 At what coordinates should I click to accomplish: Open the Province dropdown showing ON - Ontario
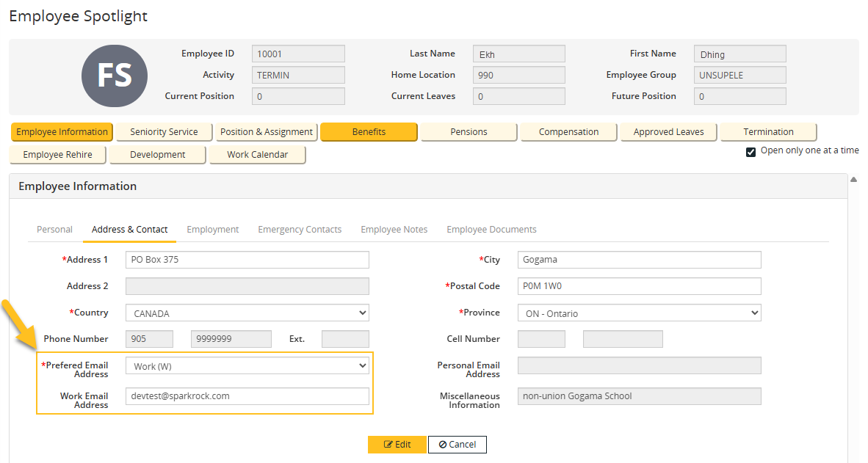coord(639,312)
